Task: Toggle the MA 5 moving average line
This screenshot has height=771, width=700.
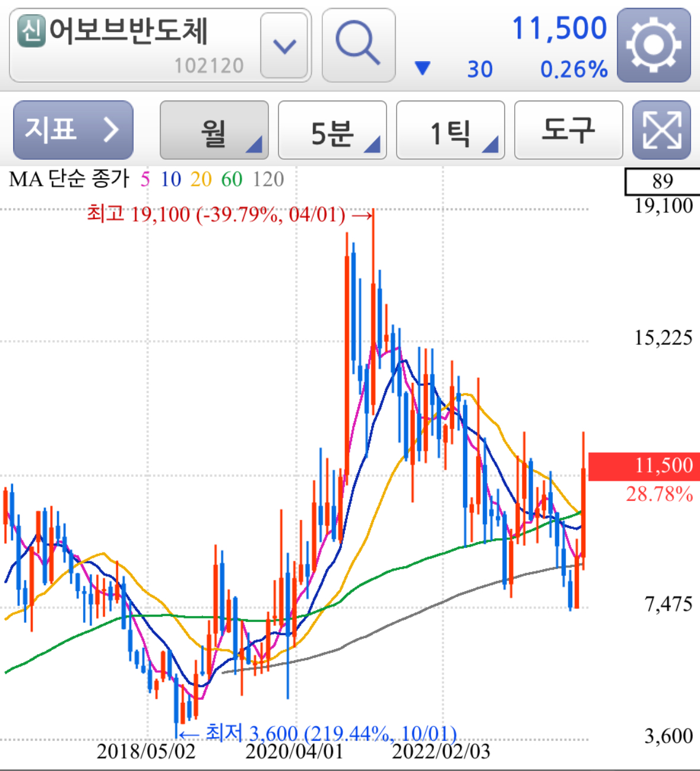Action: pos(144,177)
